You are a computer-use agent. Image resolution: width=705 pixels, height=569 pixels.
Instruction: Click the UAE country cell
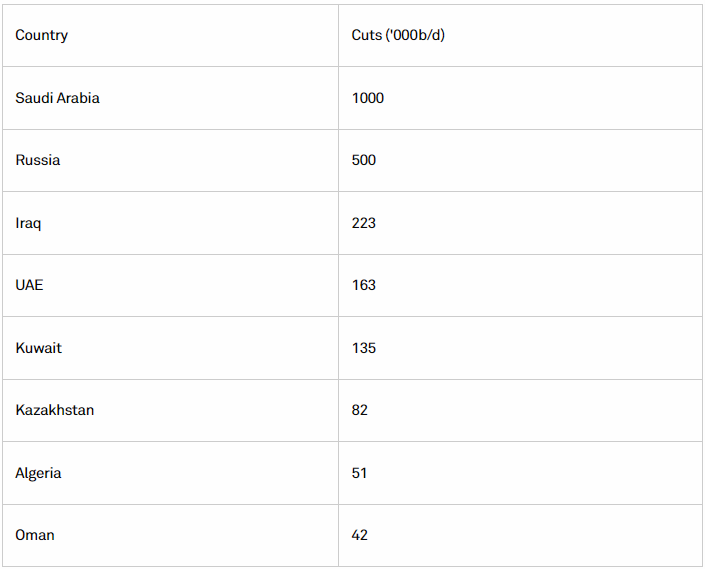(x=170, y=285)
